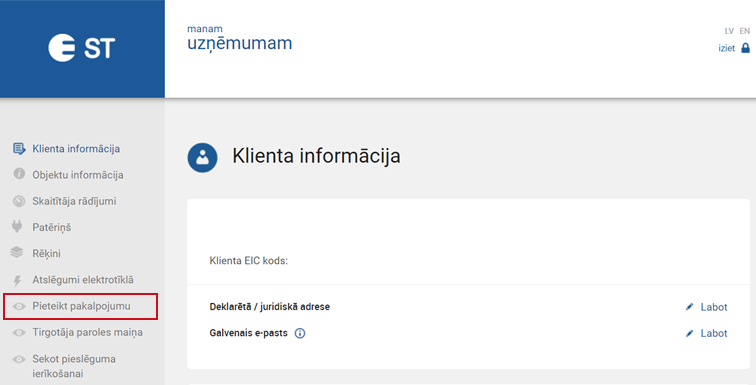
Task: Click the Patēriņš plug icon
Action: click(17, 226)
